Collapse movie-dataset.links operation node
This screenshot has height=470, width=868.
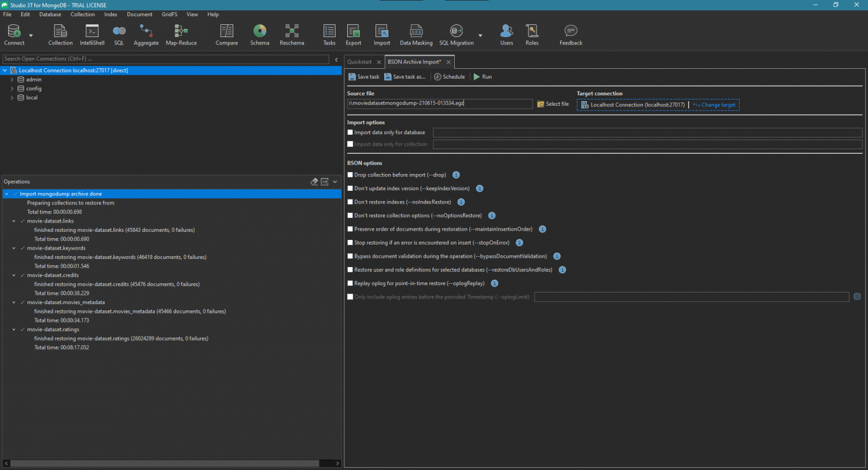[14, 221]
